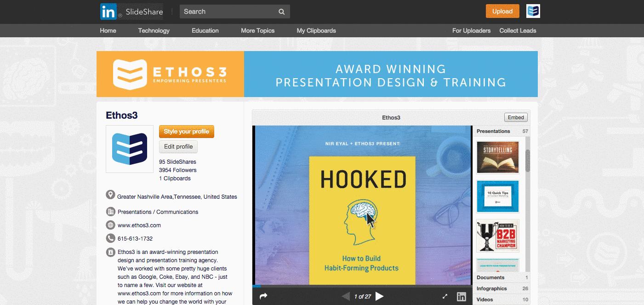Open the Technology menu item
This screenshot has height=305, width=644.
click(154, 31)
